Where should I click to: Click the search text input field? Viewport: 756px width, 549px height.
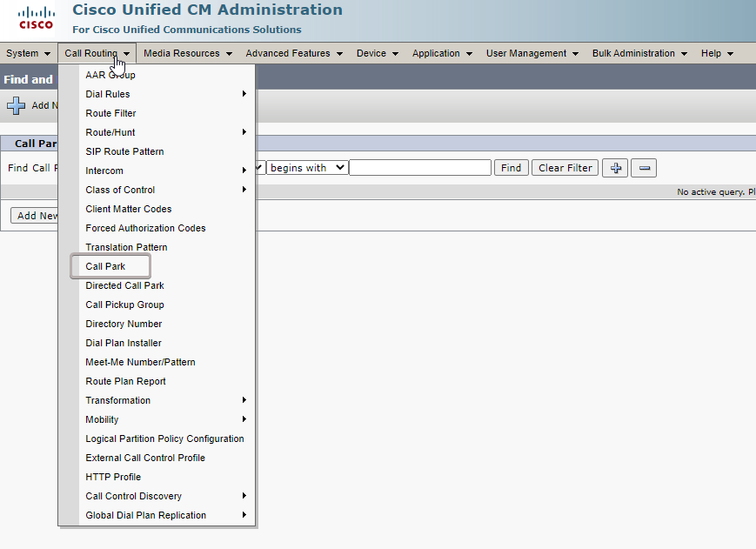(x=420, y=168)
